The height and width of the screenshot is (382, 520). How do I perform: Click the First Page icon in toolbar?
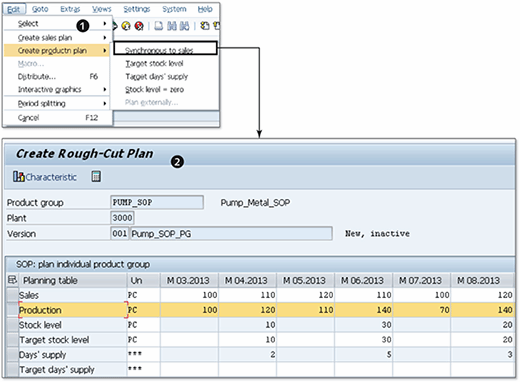pos(205,26)
